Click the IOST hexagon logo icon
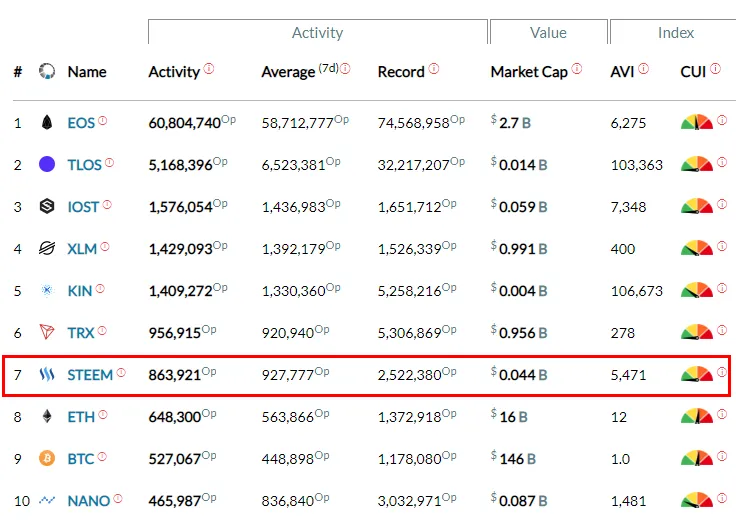This screenshot has width=736, height=520. point(46,207)
